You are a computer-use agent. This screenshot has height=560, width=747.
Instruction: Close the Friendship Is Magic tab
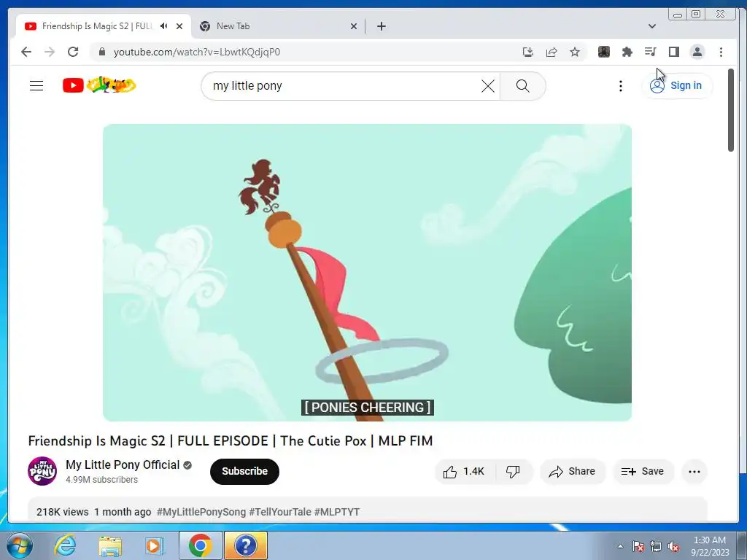point(179,26)
